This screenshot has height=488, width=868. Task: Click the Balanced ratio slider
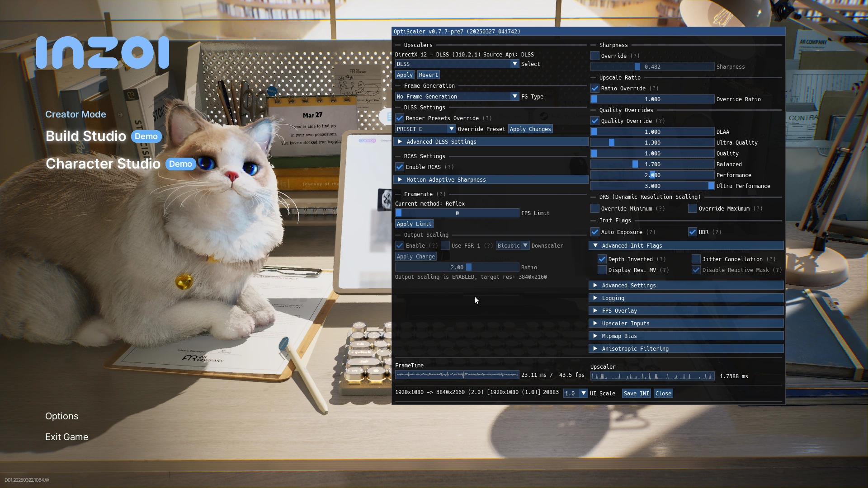(x=652, y=164)
